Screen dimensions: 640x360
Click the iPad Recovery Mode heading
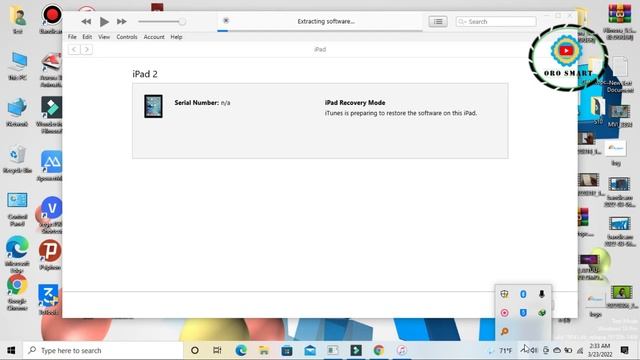[355, 102]
